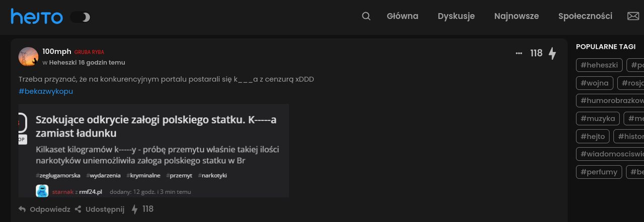
Task: Click the Udostępnij share icon
Action: (78, 209)
